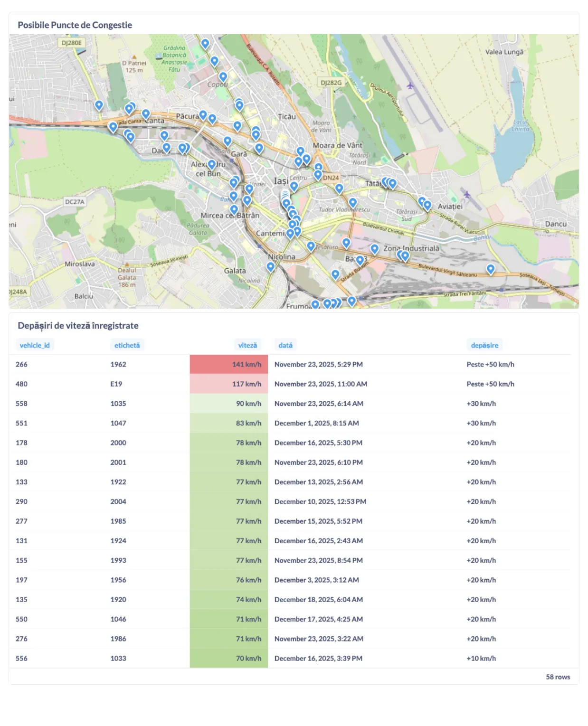Screen dimensions: 588x726
Task: Click the pin left of the Gară label
Action: pos(228,141)
